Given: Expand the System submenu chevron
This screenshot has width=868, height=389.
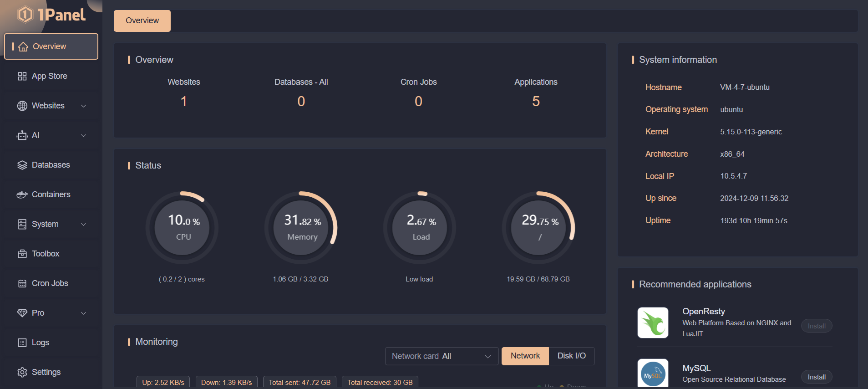Looking at the screenshot, I should (x=83, y=224).
